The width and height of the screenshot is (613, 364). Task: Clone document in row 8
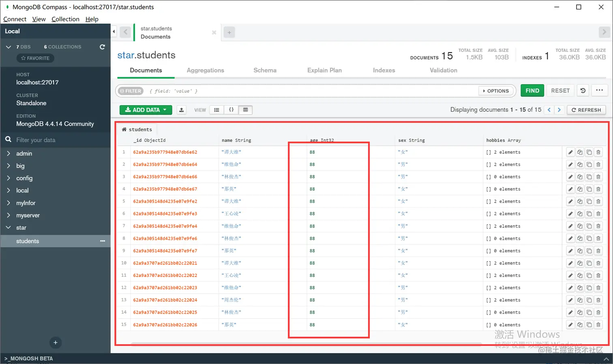[589, 238]
